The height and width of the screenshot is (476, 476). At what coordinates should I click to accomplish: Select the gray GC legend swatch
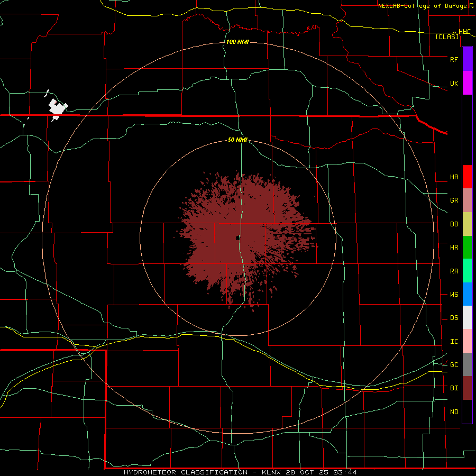coord(467,364)
